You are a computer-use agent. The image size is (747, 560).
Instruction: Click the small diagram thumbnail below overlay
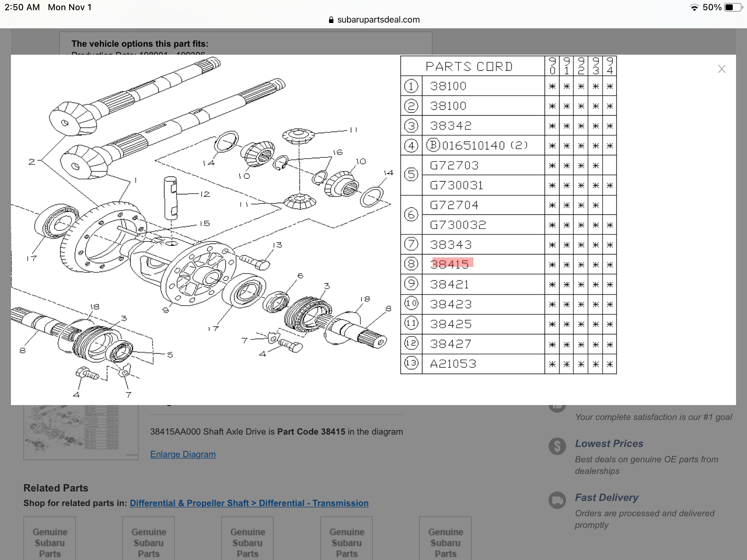pyautogui.click(x=81, y=432)
